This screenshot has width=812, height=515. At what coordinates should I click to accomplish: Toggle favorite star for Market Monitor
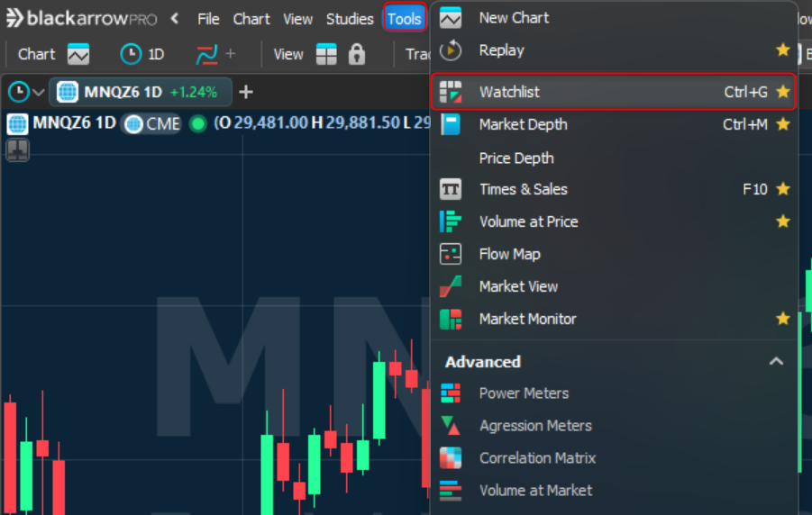coord(782,319)
